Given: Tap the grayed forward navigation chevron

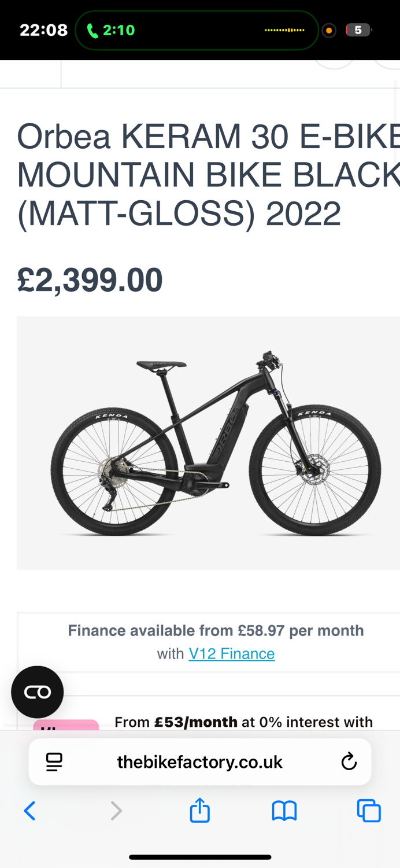Looking at the screenshot, I should tap(114, 810).
